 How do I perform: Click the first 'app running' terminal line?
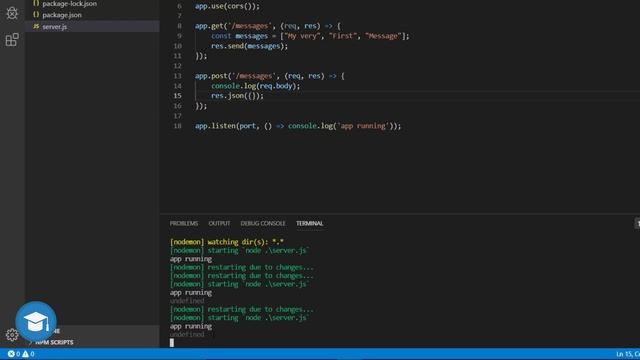pyautogui.click(x=191, y=259)
